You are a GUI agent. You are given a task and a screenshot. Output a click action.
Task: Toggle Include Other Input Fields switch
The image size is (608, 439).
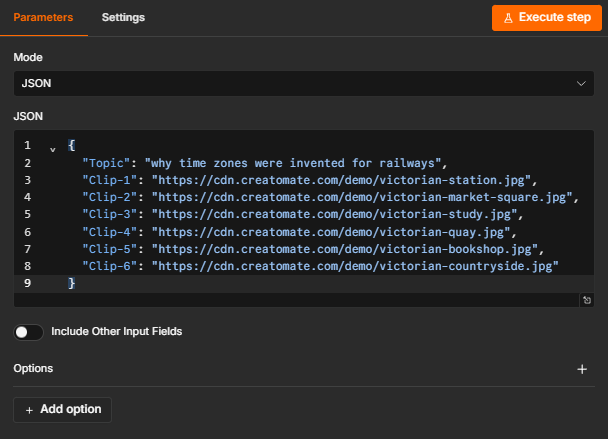tap(28, 332)
